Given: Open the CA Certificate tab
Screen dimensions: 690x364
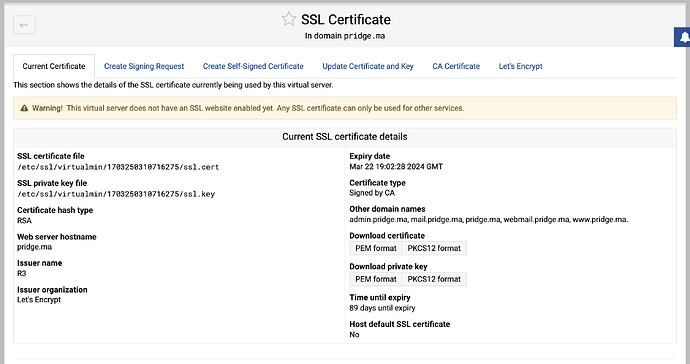Looking at the screenshot, I should point(456,66).
